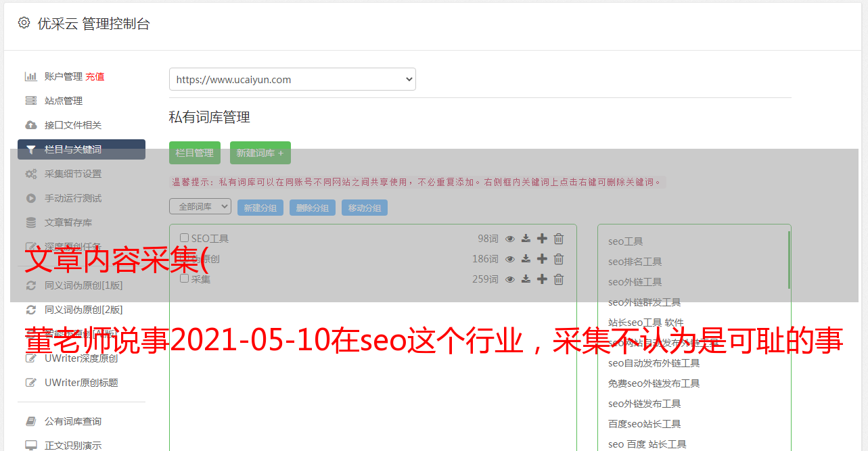Click the play circle icon next to 手动运行测试
This screenshot has width=868, height=451.
coord(31,198)
